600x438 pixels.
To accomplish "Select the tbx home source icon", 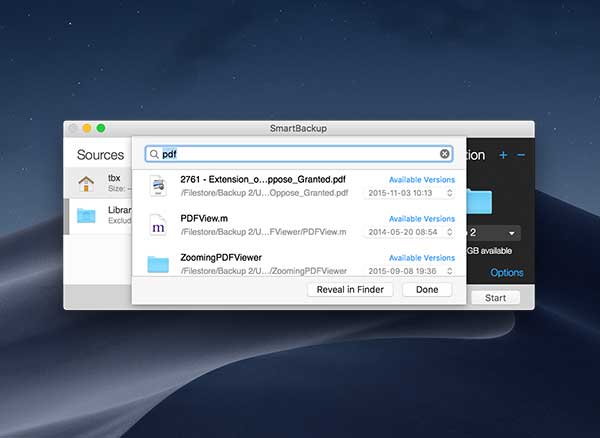I will tap(86, 184).
